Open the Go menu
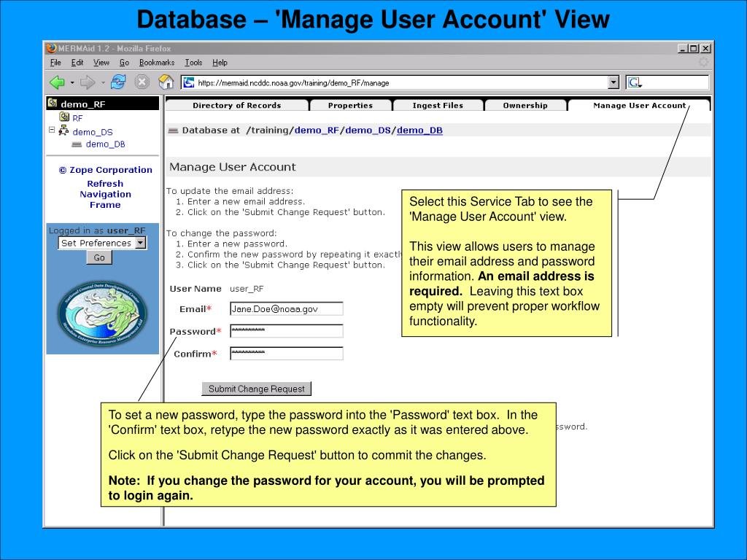 (x=124, y=63)
